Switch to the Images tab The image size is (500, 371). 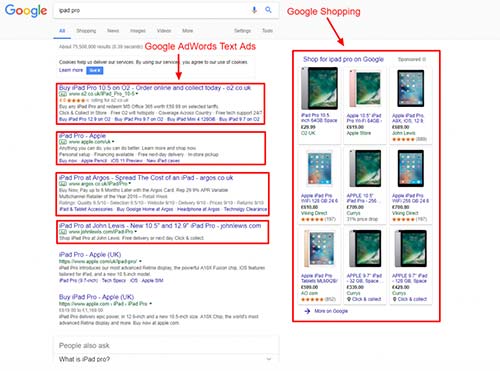tap(138, 31)
